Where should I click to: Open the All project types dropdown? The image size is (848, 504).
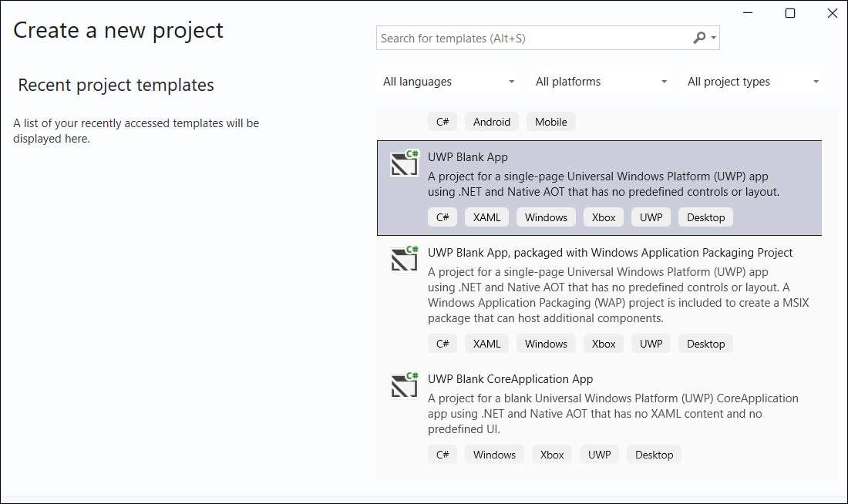coord(752,81)
